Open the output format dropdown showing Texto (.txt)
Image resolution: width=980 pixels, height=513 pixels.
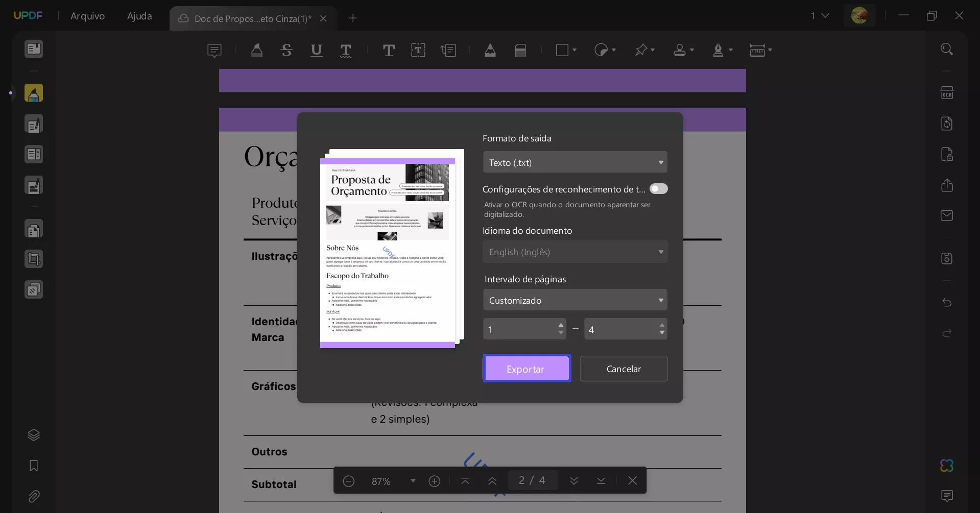click(x=575, y=162)
